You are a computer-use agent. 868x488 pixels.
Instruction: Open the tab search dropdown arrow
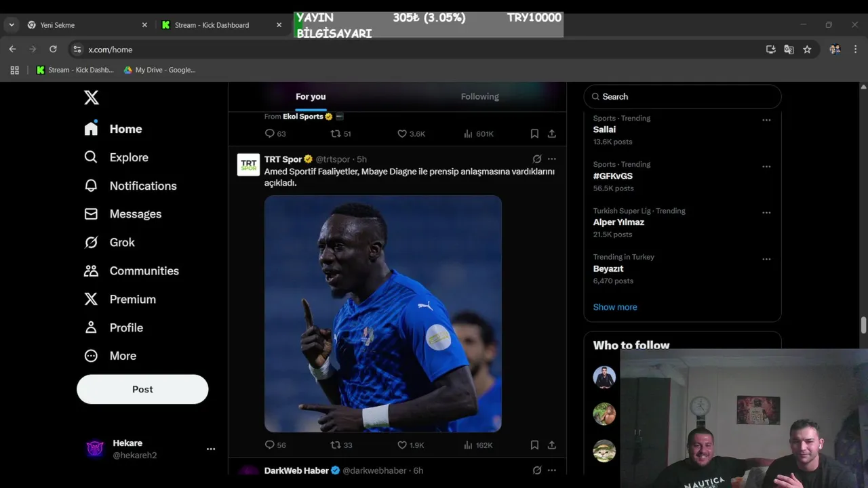point(12,25)
